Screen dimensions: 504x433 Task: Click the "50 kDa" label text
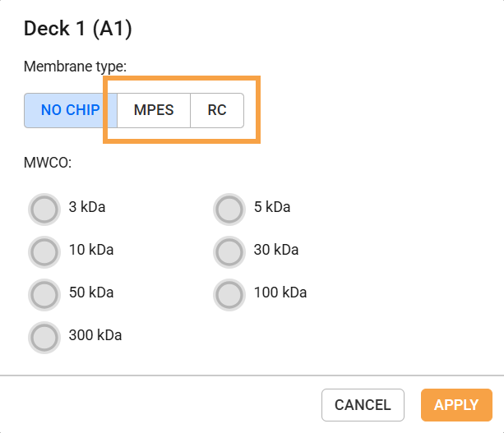91,293
